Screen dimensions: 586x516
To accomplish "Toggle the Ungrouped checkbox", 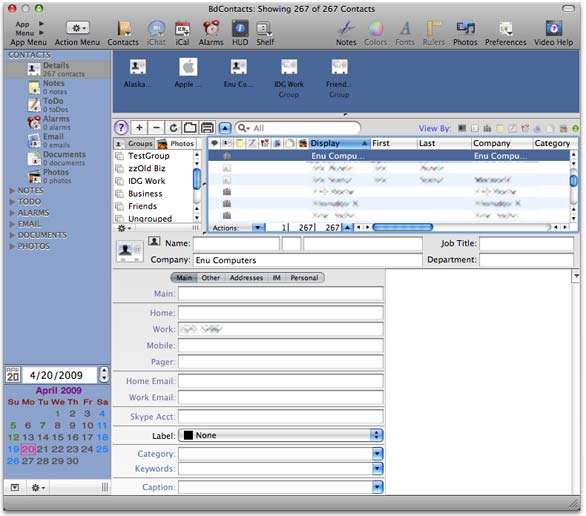I will click(x=119, y=219).
